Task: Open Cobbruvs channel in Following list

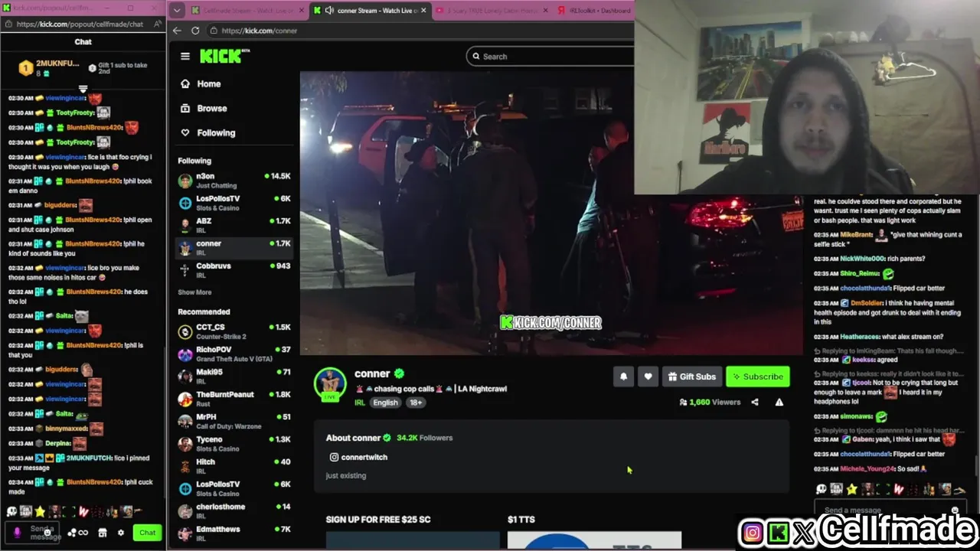Action: pos(234,270)
